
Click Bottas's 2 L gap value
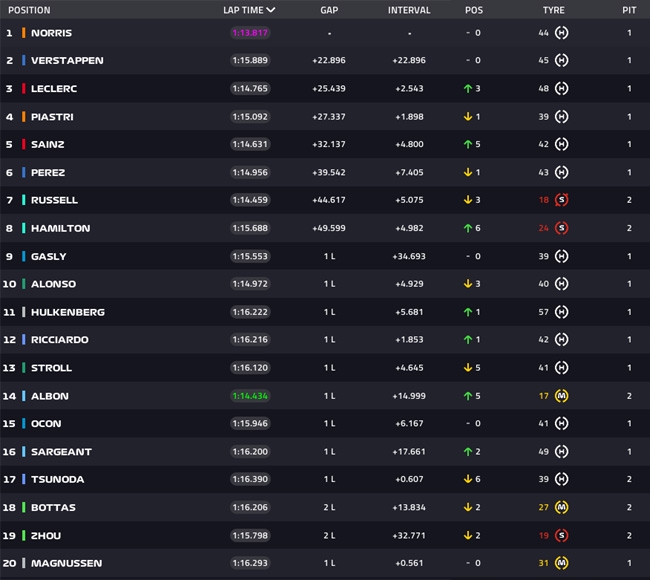pos(329,507)
